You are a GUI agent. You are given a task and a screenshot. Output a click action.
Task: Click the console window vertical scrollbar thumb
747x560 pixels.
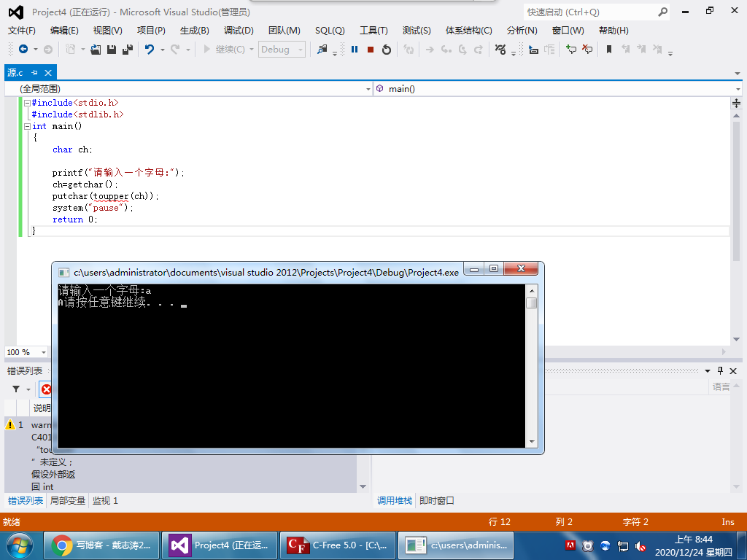click(532, 303)
